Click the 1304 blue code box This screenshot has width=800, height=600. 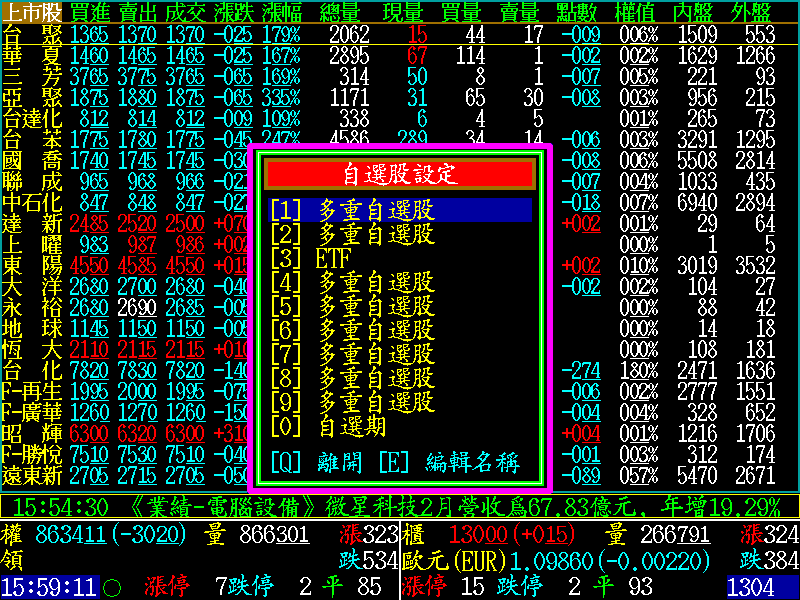(762, 586)
